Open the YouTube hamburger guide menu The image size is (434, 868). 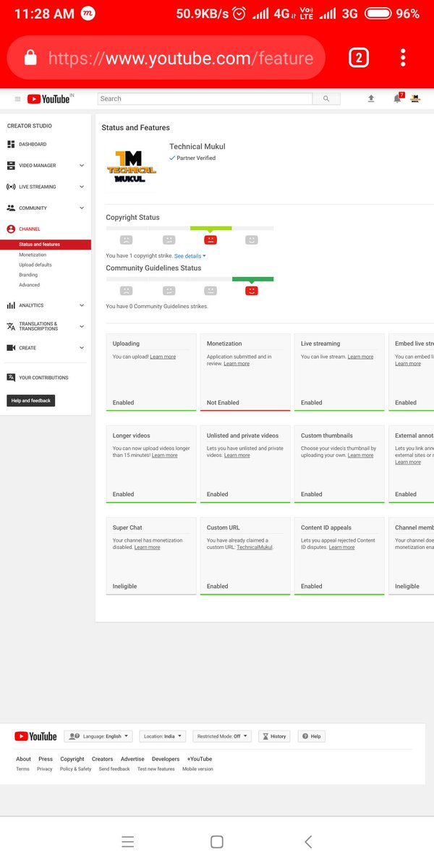pyautogui.click(x=18, y=99)
